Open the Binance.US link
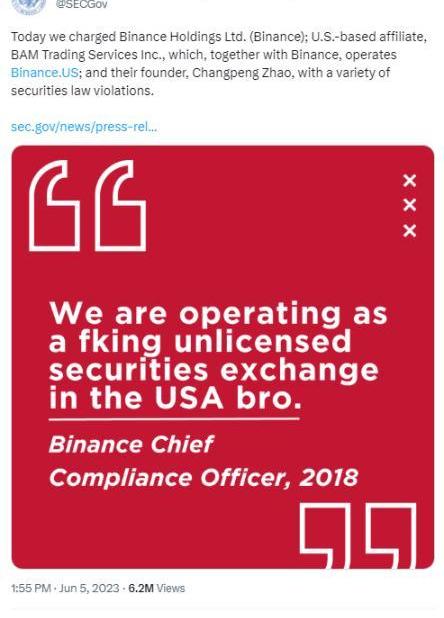 point(45,73)
